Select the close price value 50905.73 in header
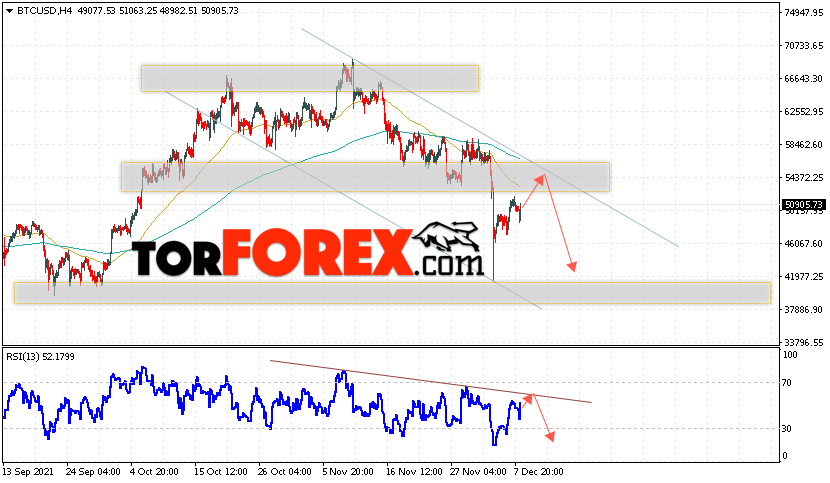830x483 pixels. coord(220,11)
